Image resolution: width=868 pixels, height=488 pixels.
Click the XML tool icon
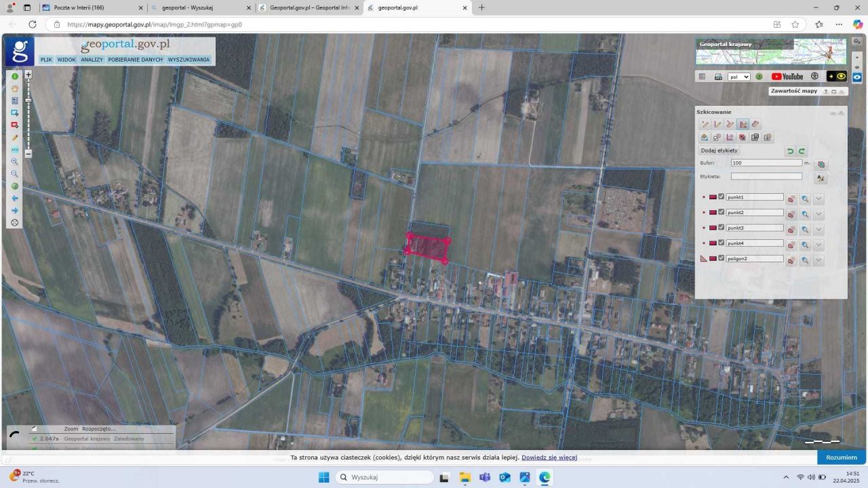pyautogui.click(x=15, y=150)
